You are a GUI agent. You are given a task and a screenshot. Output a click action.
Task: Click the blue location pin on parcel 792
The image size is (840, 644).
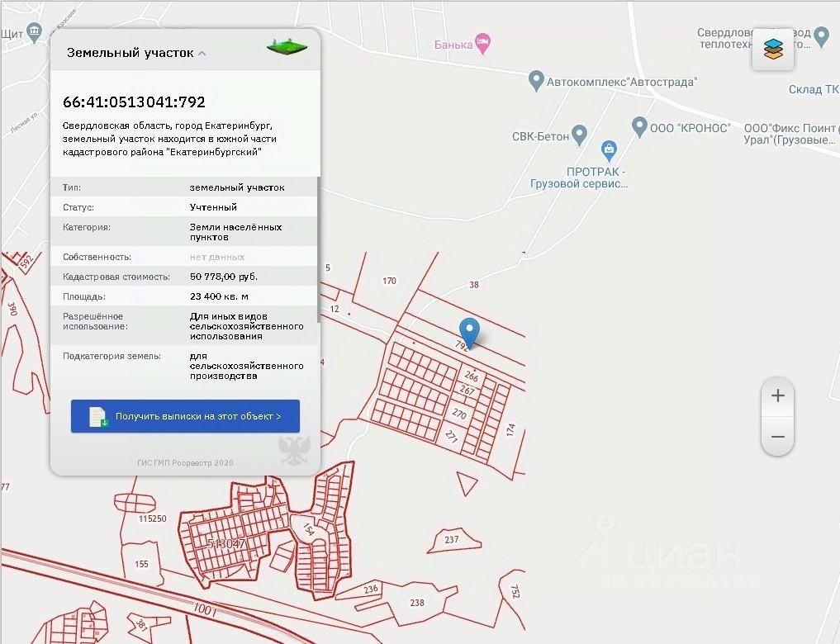pyautogui.click(x=469, y=333)
